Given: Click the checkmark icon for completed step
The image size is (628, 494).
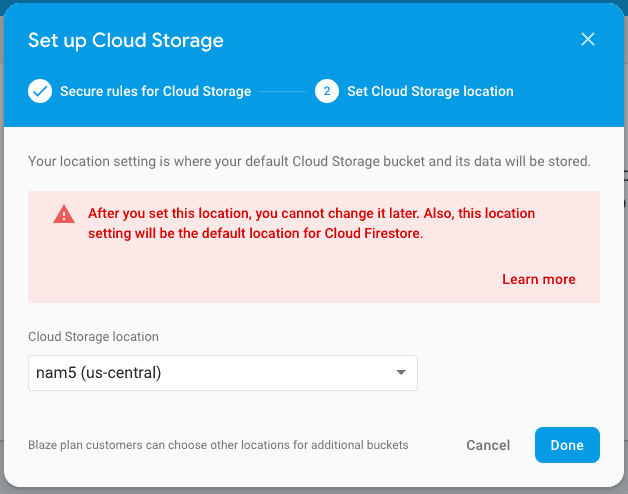Looking at the screenshot, I should click(40, 91).
